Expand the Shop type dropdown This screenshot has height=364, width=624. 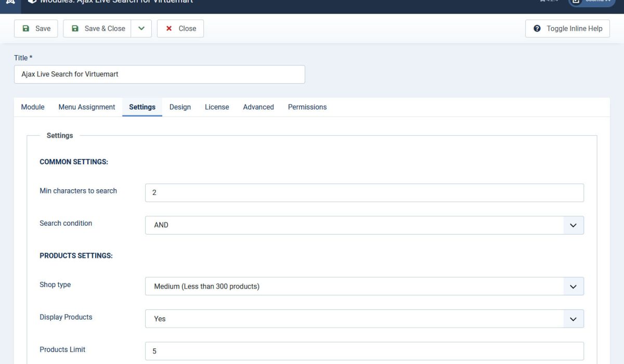[365, 287]
